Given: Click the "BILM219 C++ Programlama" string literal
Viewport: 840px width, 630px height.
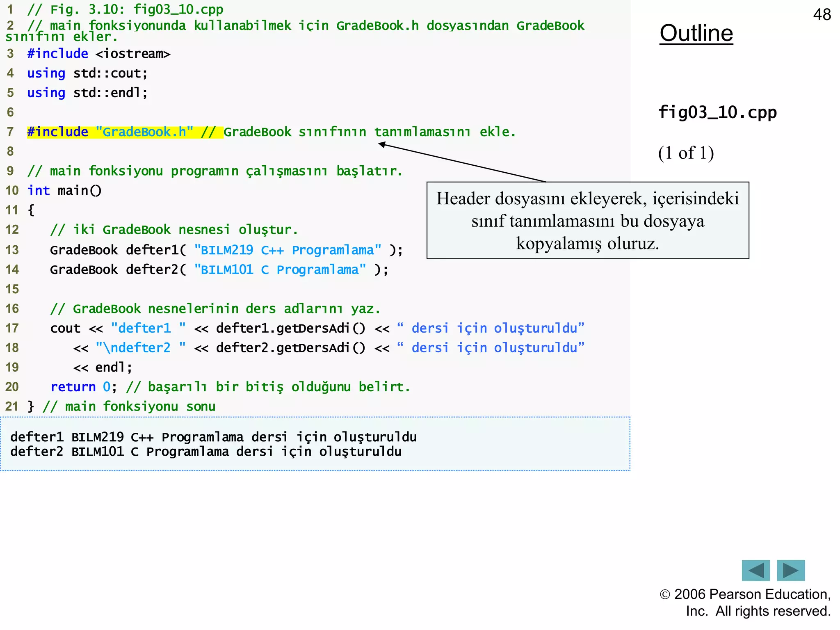Looking at the screenshot, I should click(288, 250).
